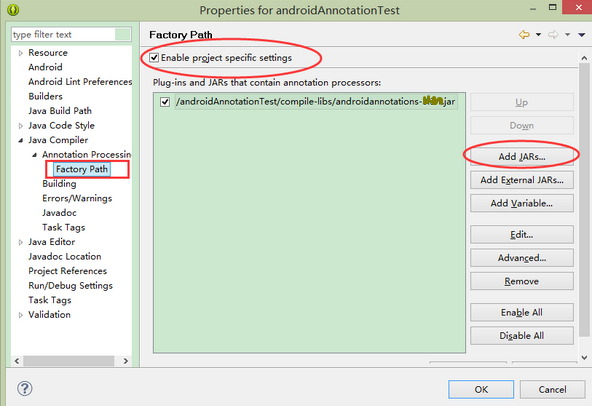Expand the Java Editor node
This screenshot has height=406, width=592.
coord(21,242)
